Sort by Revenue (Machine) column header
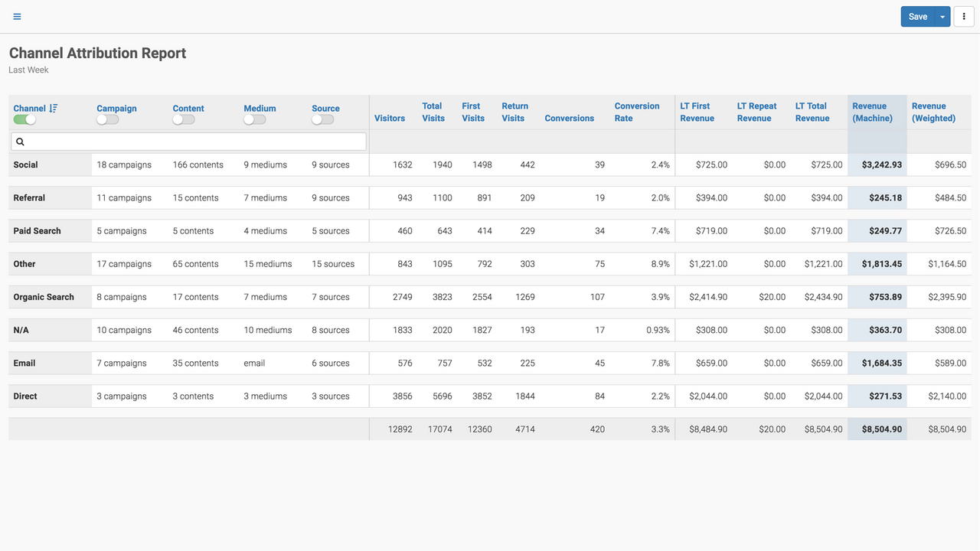This screenshot has height=551, width=980. pyautogui.click(x=873, y=112)
